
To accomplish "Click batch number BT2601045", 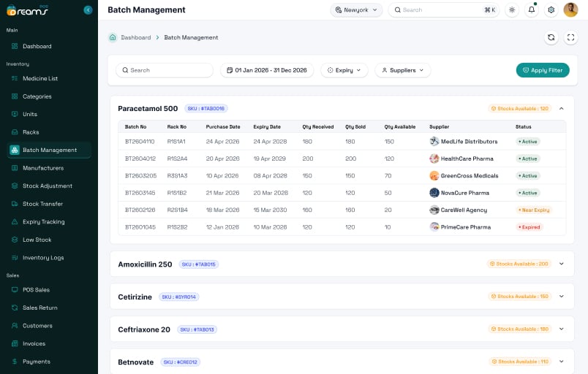I will pyautogui.click(x=140, y=227).
